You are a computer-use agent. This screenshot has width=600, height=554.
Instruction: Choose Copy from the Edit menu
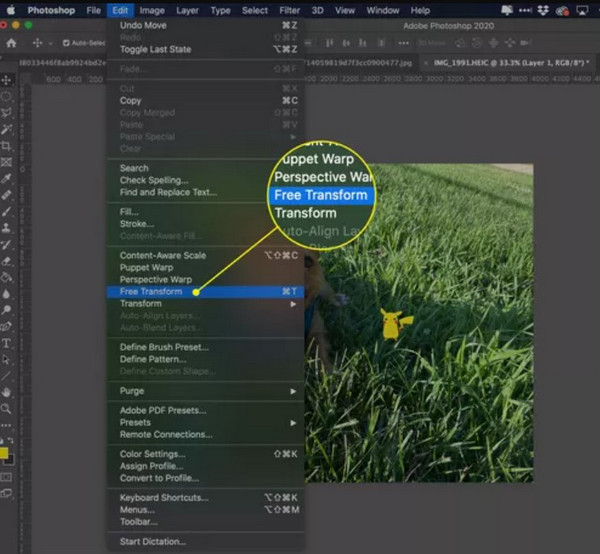click(206, 101)
